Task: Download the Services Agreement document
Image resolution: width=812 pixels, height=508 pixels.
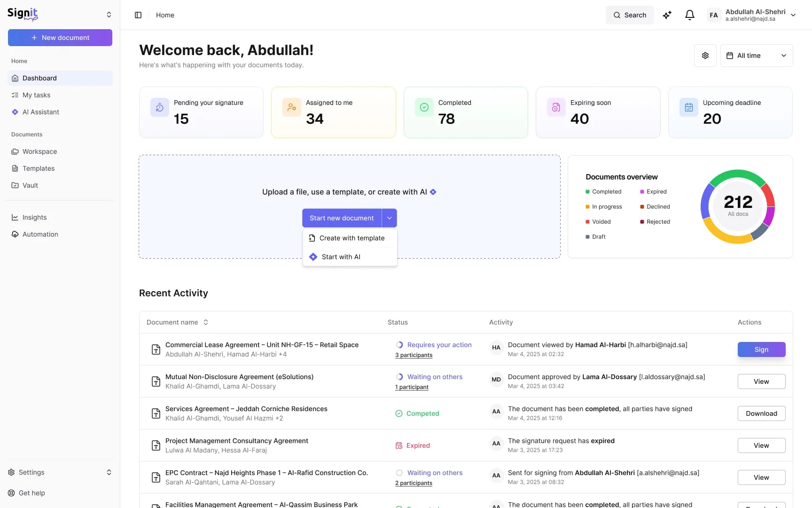Action: point(761,413)
